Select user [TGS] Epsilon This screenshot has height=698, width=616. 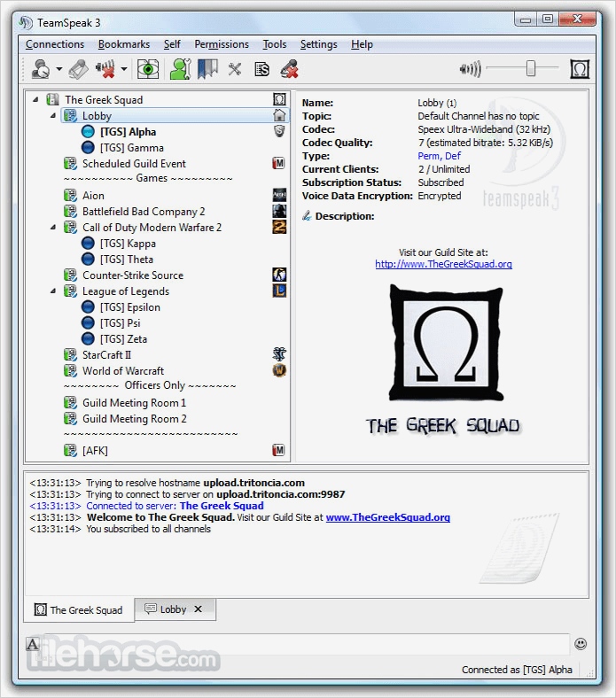[129, 307]
